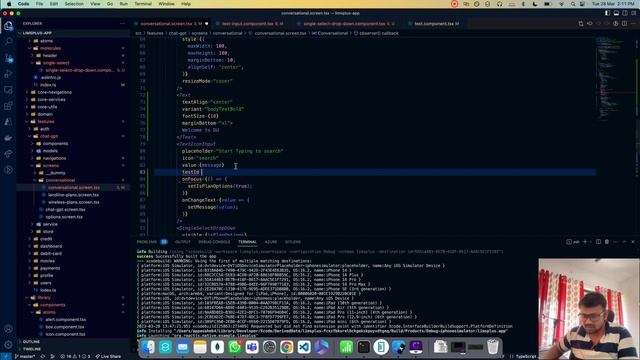Maximize the terminal panel size
The width and height of the screenshot is (640, 360).
pyautogui.click(x=624, y=242)
